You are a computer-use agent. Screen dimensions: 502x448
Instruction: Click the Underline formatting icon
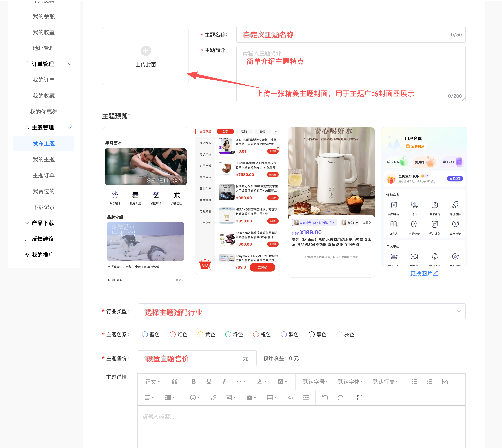(209, 382)
